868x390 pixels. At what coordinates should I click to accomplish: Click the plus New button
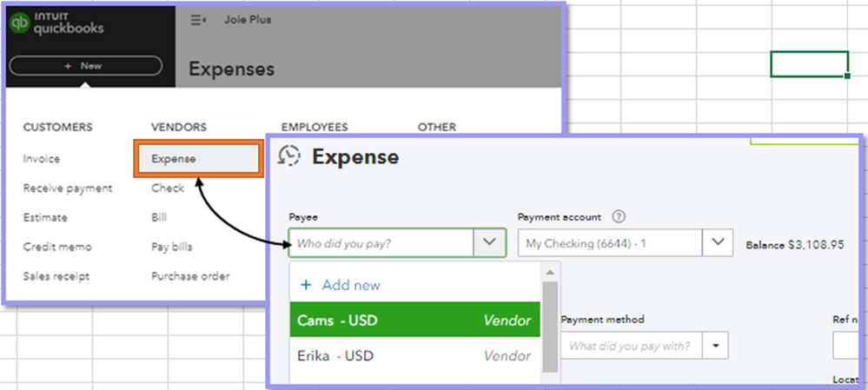(x=85, y=66)
